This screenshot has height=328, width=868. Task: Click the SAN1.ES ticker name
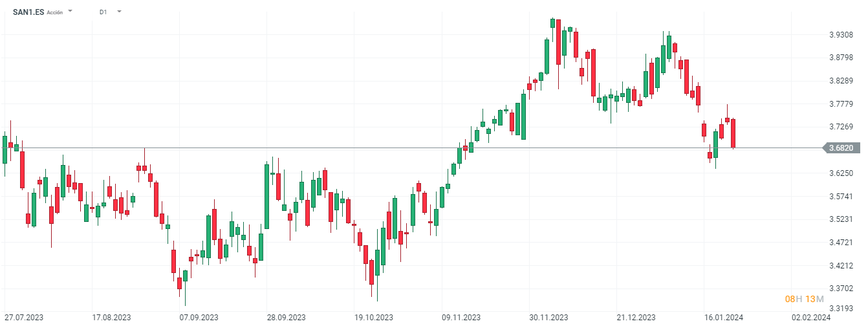[x=28, y=12]
